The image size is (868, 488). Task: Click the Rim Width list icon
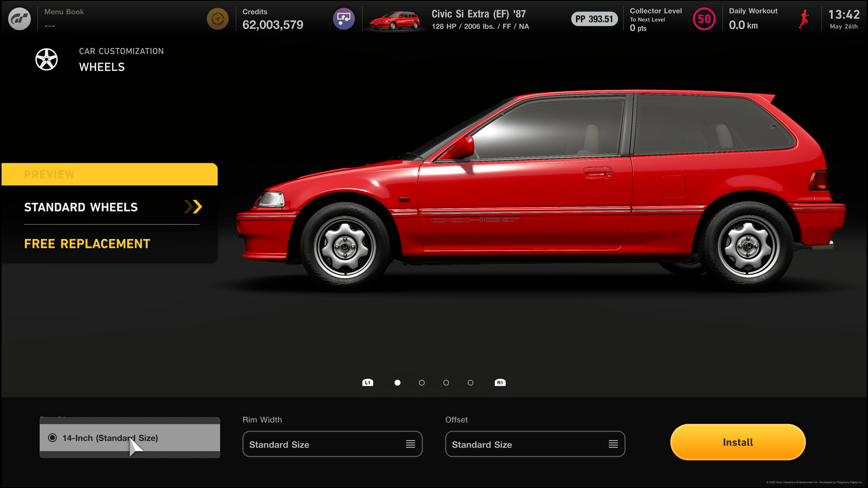click(410, 444)
